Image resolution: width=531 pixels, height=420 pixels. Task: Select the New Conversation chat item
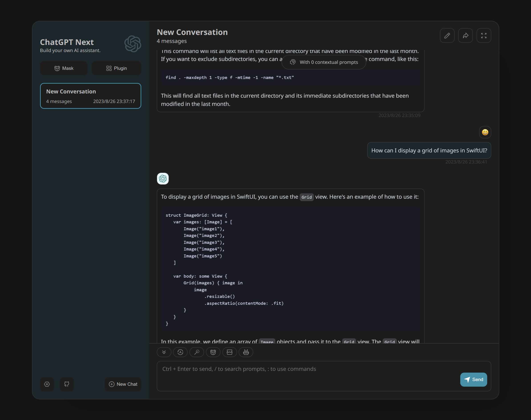[91, 96]
